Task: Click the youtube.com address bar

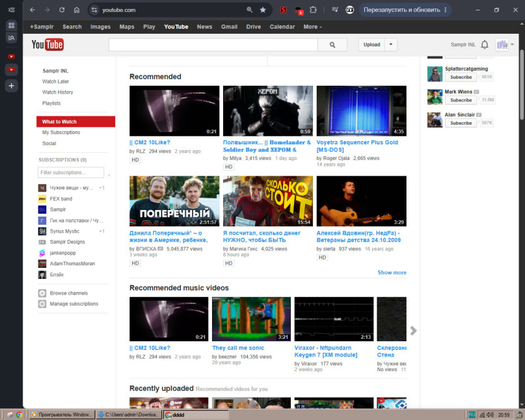Action: click(169, 10)
